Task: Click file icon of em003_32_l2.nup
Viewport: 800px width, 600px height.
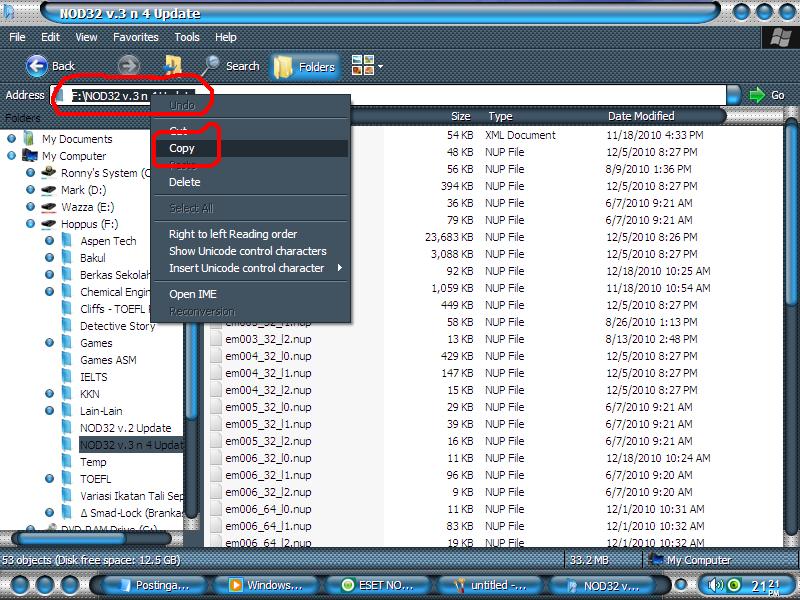Action: [x=216, y=339]
